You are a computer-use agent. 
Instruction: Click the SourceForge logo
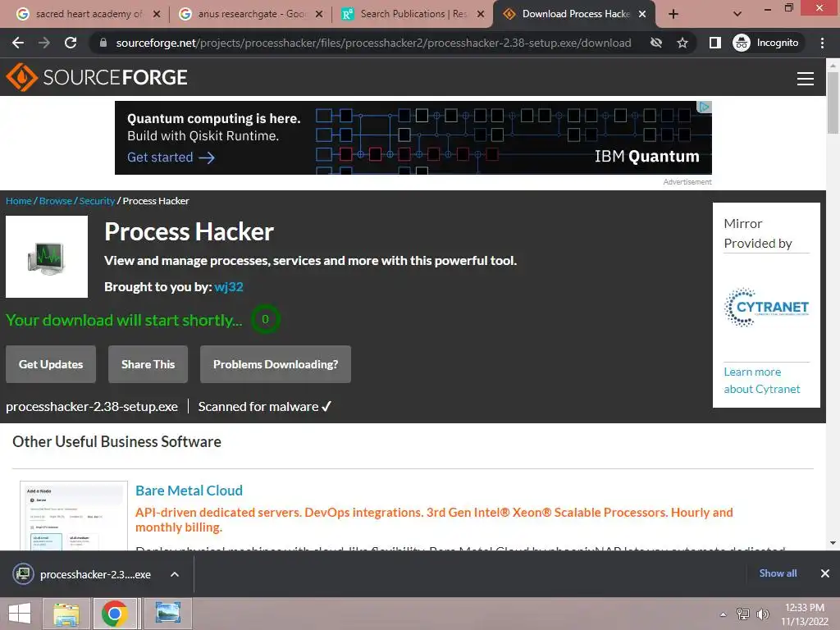[x=97, y=77]
